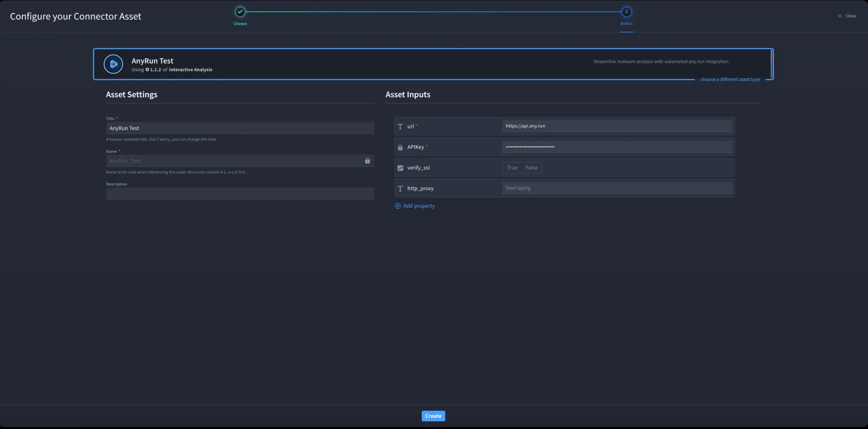This screenshot has width=868, height=429.
Task: Click the Create button
Action: click(x=433, y=416)
